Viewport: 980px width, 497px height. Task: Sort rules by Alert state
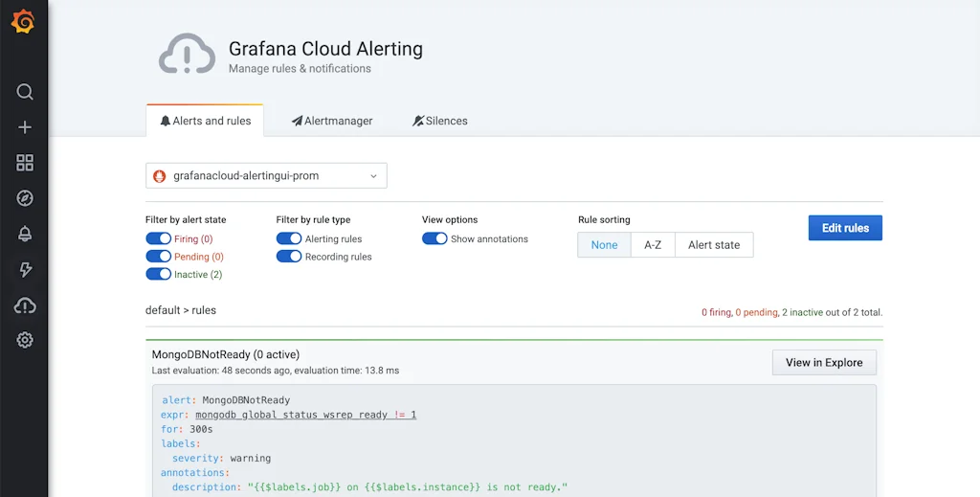pyautogui.click(x=714, y=244)
